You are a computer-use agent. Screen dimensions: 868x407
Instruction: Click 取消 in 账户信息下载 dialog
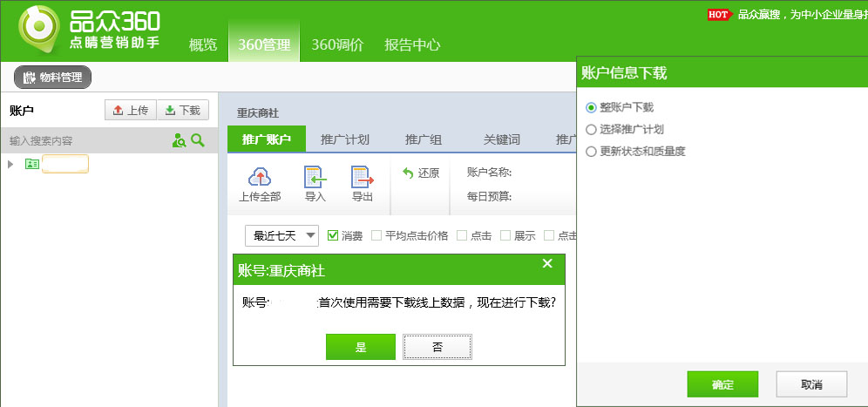(x=811, y=384)
